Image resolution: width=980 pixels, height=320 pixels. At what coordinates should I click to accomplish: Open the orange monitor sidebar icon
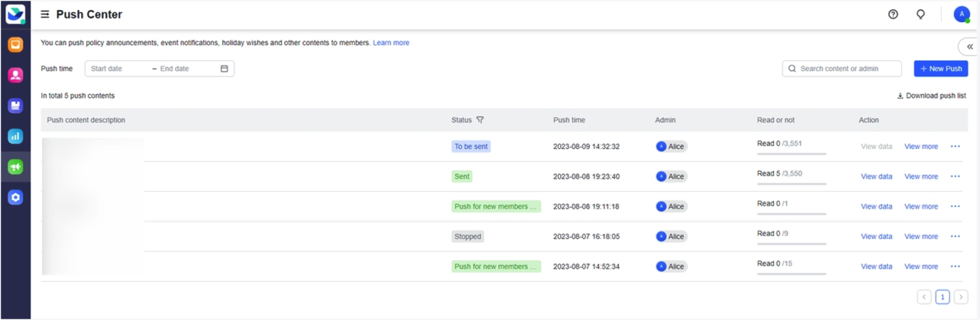tap(15, 44)
